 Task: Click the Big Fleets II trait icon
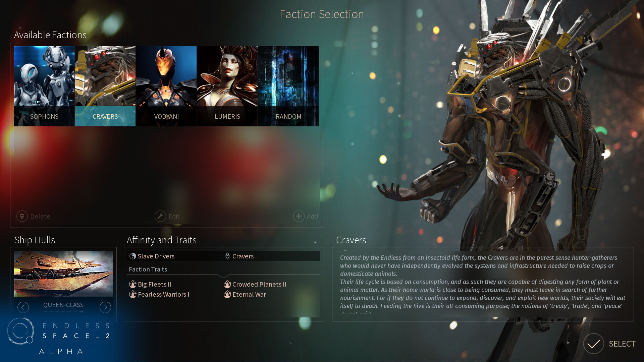[133, 284]
